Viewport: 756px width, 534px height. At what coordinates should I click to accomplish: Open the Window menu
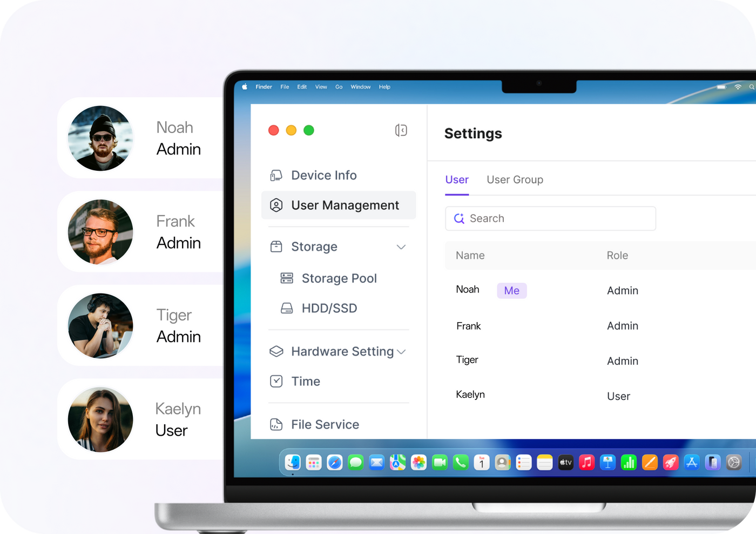coord(361,86)
